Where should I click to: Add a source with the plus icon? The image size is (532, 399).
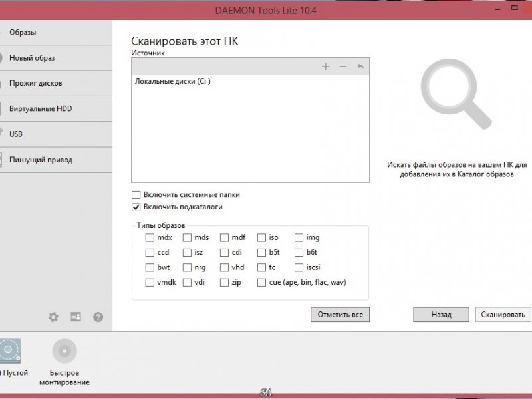click(x=325, y=66)
